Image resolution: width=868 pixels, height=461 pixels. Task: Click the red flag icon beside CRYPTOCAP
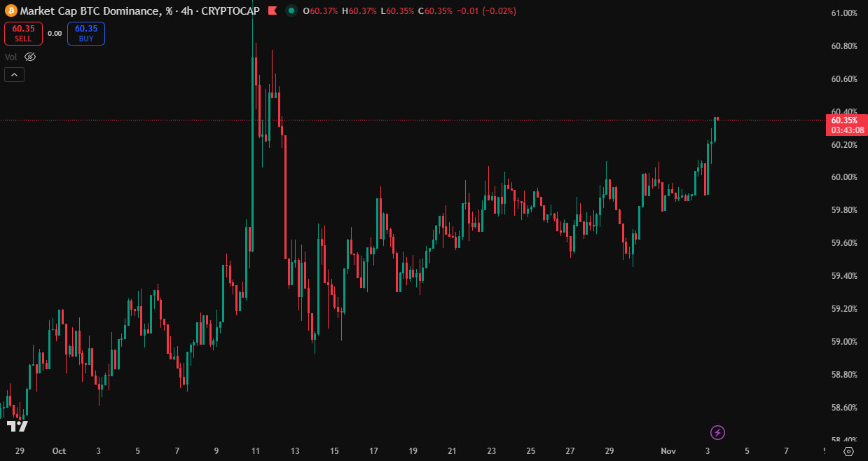pyautogui.click(x=273, y=11)
